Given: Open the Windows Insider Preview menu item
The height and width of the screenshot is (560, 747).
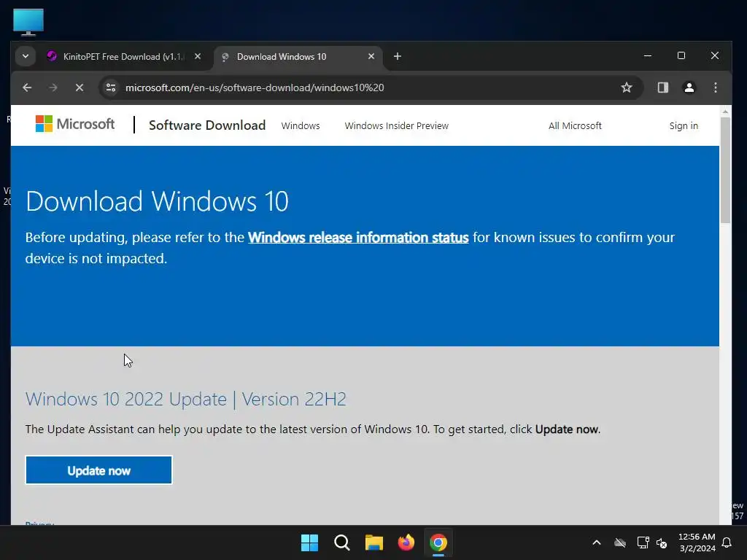Looking at the screenshot, I should pos(397,125).
